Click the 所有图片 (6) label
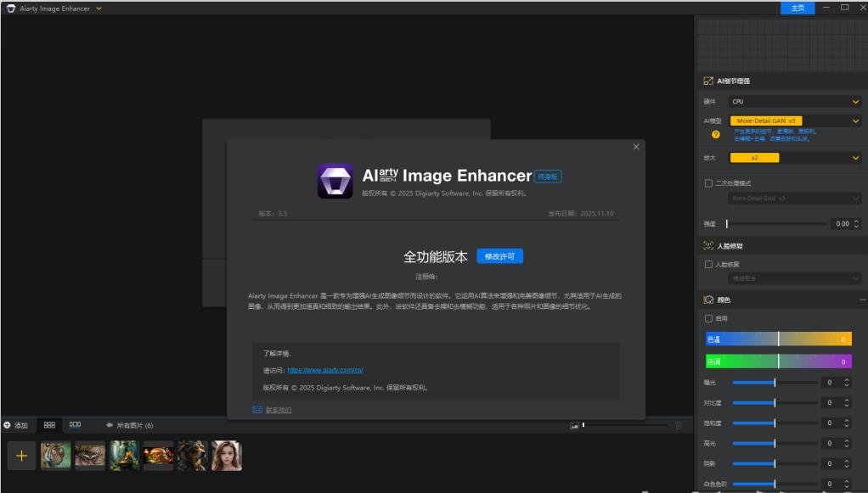 [x=135, y=425]
